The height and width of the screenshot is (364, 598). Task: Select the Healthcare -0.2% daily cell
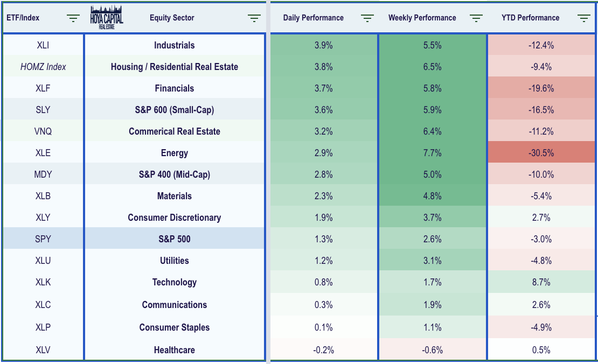[323, 350]
